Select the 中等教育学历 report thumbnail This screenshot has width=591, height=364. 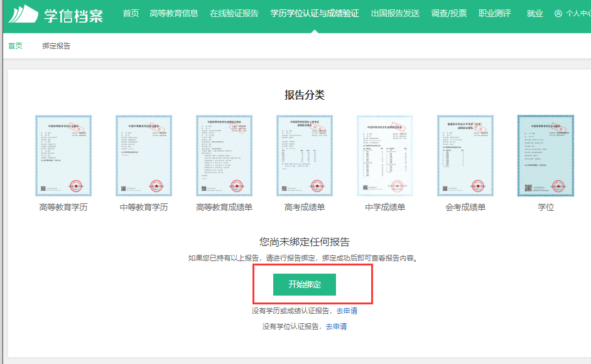[x=144, y=156]
